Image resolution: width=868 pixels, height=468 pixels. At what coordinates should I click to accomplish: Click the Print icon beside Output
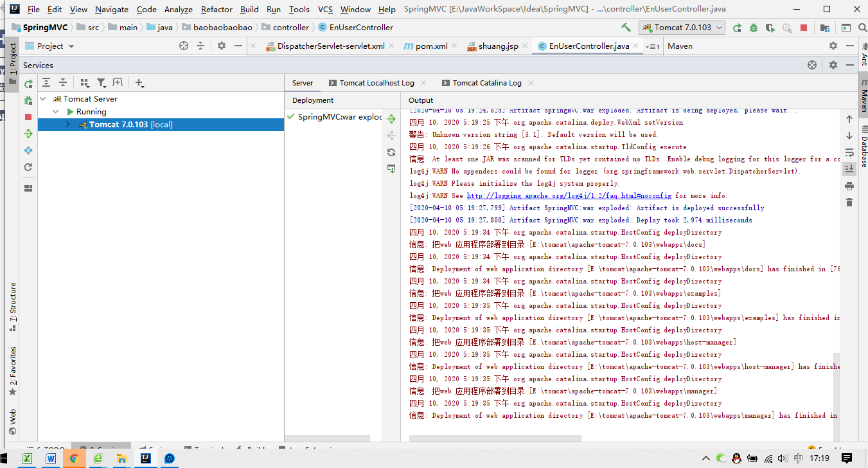(x=849, y=186)
